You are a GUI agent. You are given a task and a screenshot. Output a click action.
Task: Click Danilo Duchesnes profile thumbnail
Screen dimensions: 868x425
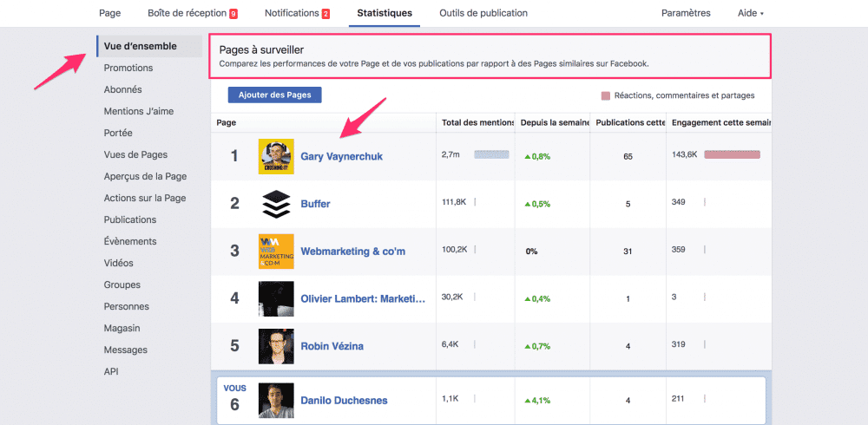coord(276,400)
